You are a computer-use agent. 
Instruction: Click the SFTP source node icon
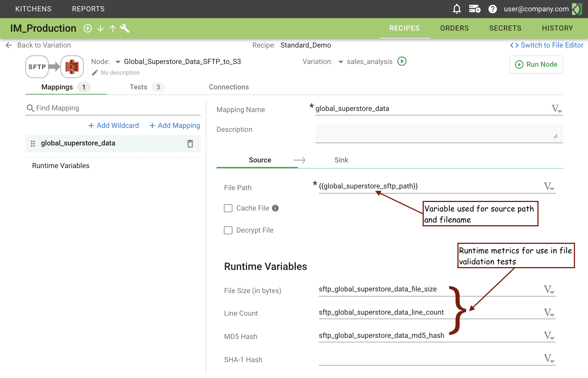coord(37,67)
